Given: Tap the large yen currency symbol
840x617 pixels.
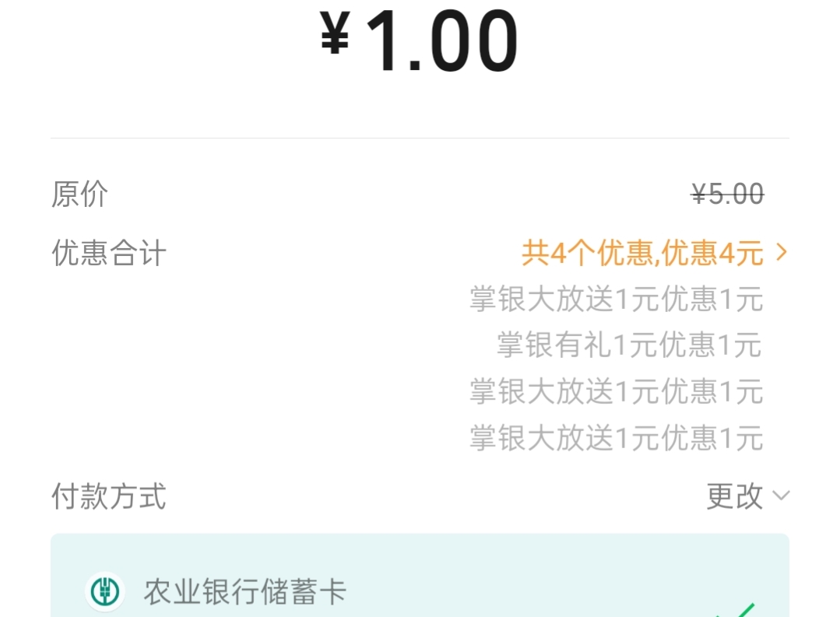Looking at the screenshot, I should 335,37.
